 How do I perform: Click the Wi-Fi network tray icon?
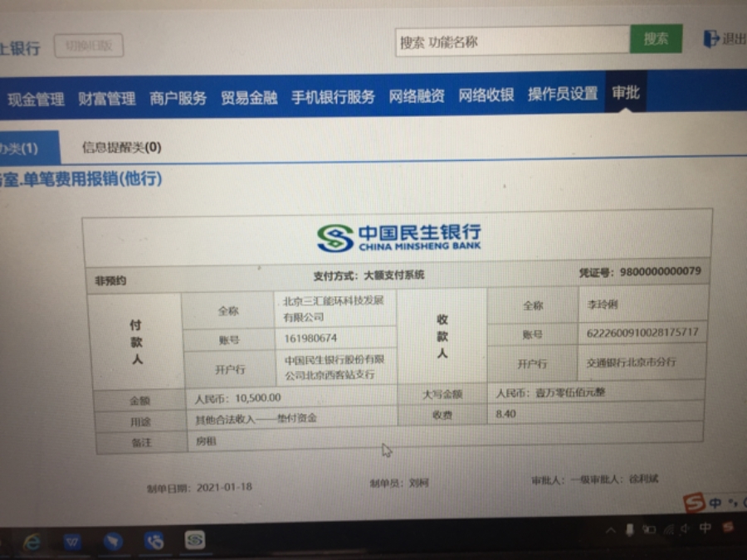[669, 529]
